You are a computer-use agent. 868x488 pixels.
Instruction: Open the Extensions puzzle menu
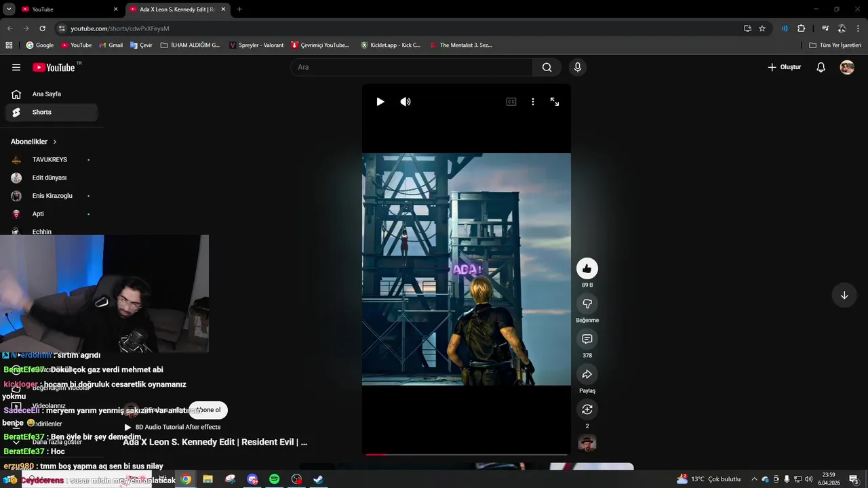point(802,28)
